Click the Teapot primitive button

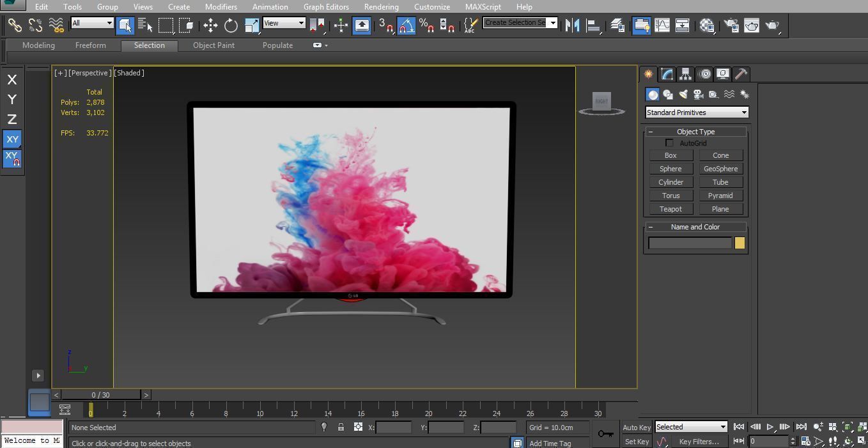(x=670, y=209)
